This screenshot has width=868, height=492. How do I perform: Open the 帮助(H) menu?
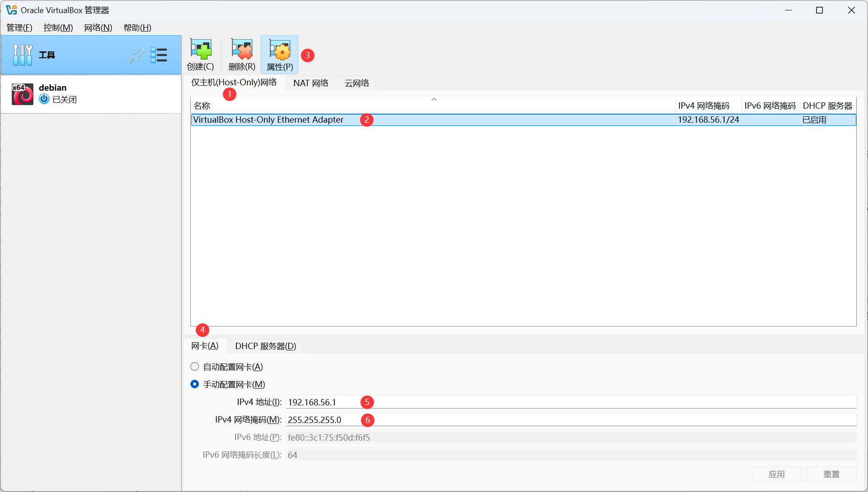(138, 28)
